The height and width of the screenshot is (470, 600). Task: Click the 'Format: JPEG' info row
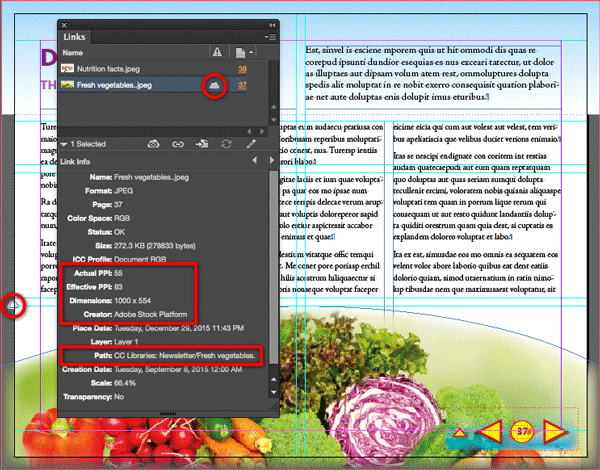click(109, 191)
